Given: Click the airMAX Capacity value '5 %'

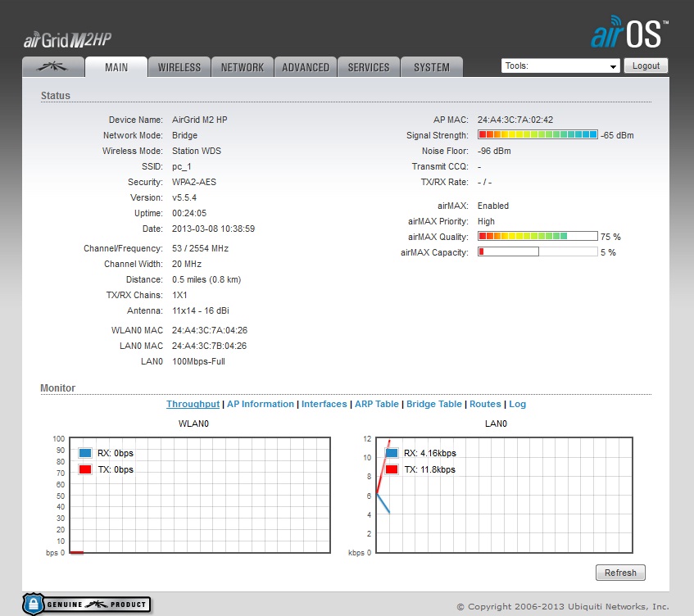Looking at the screenshot, I should pyautogui.click(x=608, y=252).
